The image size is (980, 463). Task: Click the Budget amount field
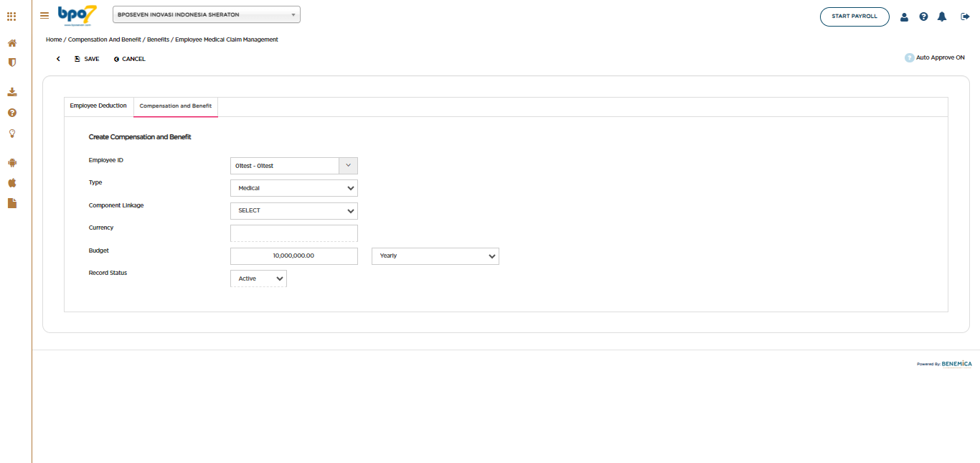294,256
